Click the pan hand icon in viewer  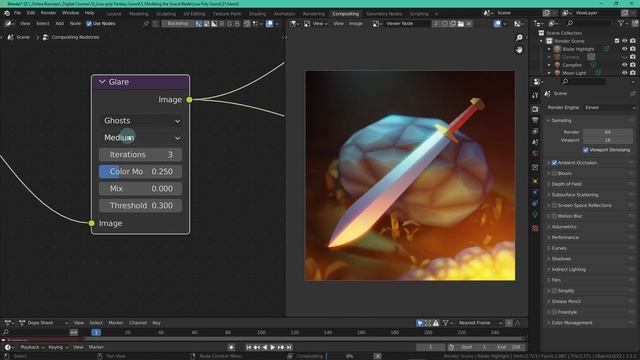tap(519, 50)
